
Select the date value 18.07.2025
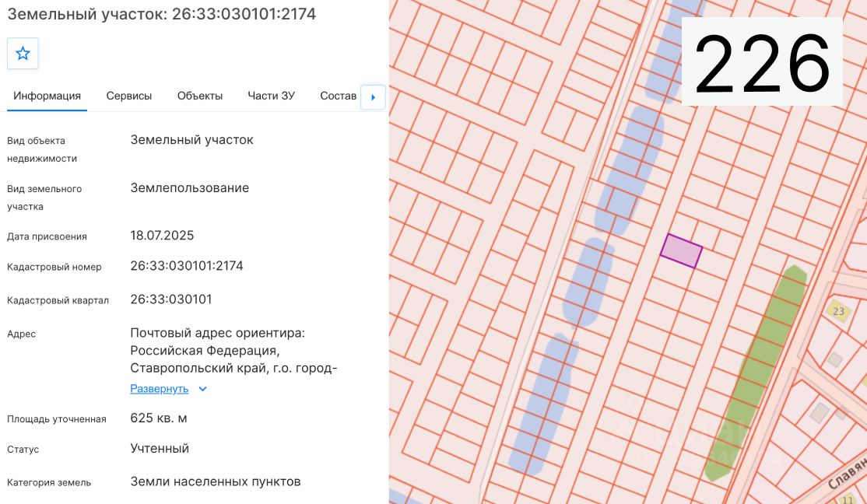click(162, 236)
